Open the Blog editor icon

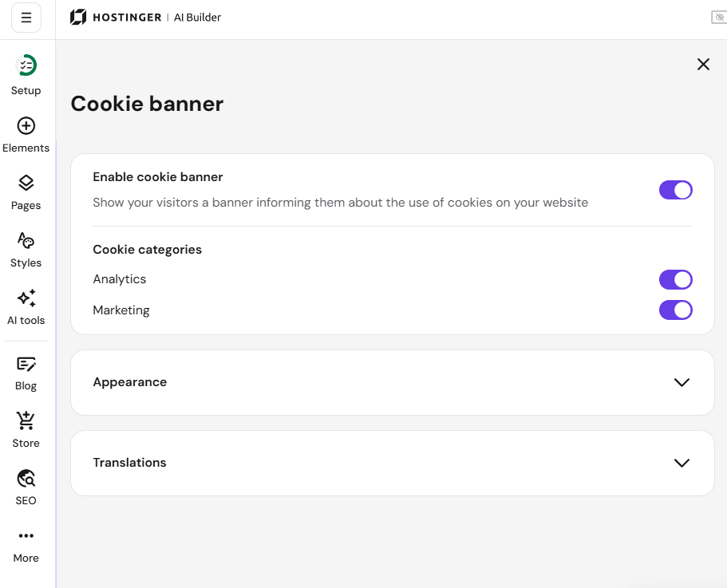[x=26, y=364]
